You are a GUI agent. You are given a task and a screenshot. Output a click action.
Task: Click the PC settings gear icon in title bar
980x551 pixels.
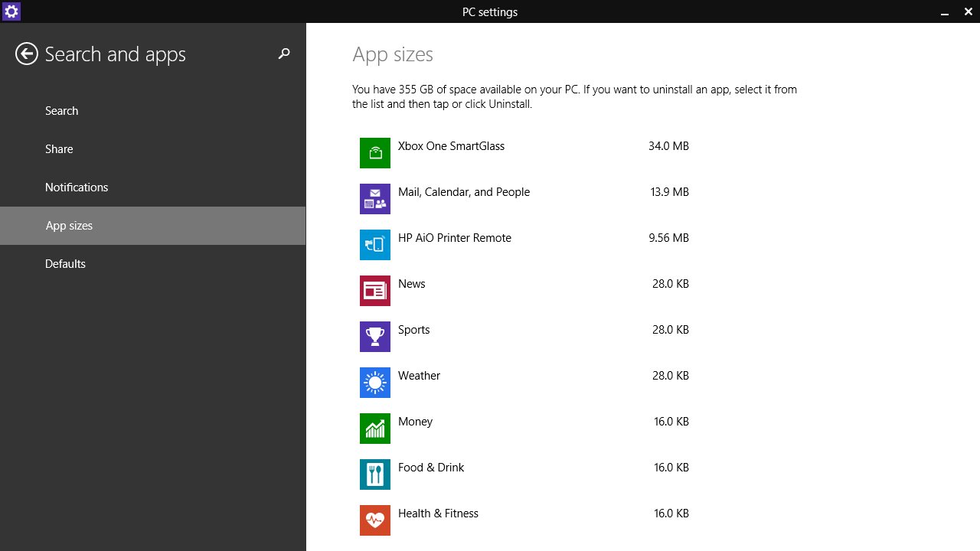pos(11,11)
